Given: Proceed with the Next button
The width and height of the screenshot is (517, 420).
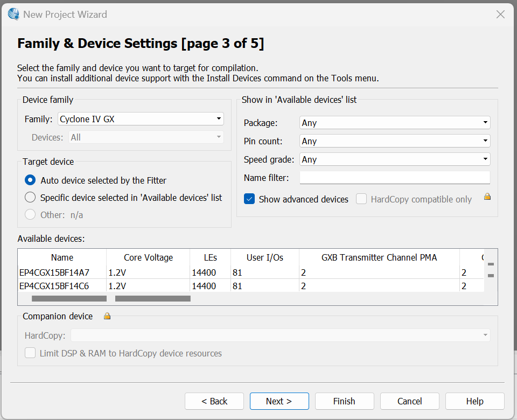Looking at the screenshot, I should 280,401.
